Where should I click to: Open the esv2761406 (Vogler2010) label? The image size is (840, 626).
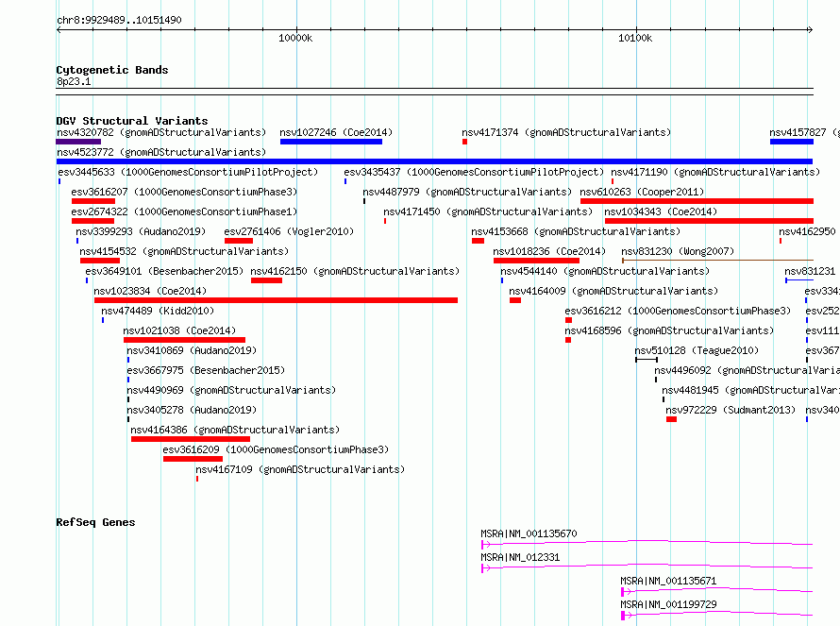pos(290,231)
